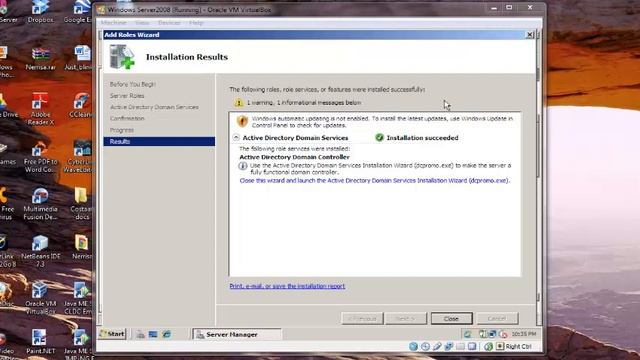Click the greyed Next wizard button
Image resolution: width=640 pixels, height=360 pixels.
click(406, 318)
